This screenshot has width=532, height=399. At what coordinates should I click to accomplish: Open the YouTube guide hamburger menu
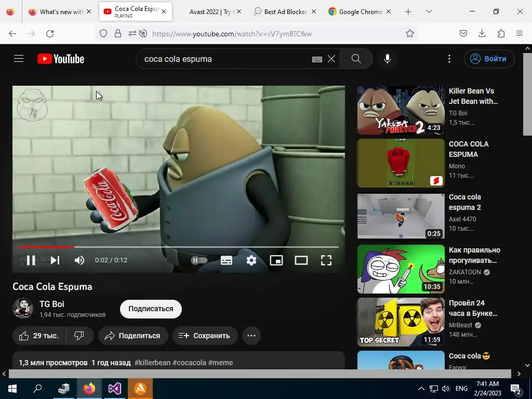pyautogui.click(x=19, y=59)
